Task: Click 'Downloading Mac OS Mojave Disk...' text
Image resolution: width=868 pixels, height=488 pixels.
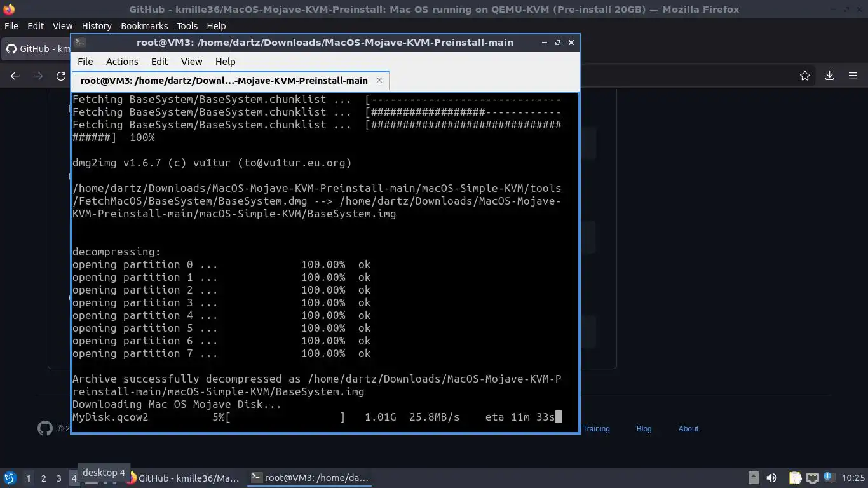Action: (177, 404)
